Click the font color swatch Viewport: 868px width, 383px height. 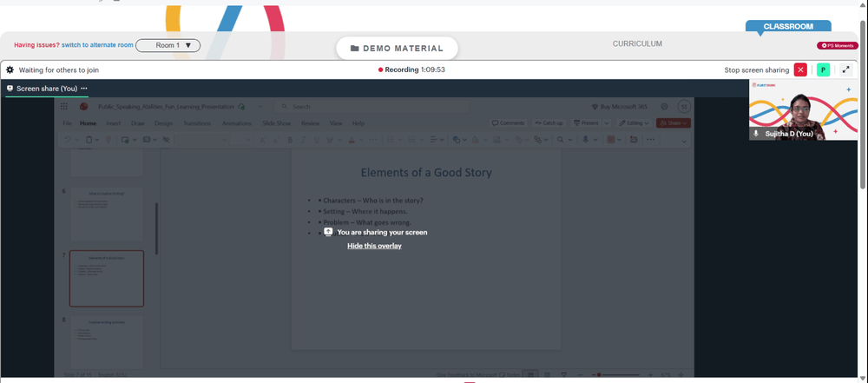(352, 140)
